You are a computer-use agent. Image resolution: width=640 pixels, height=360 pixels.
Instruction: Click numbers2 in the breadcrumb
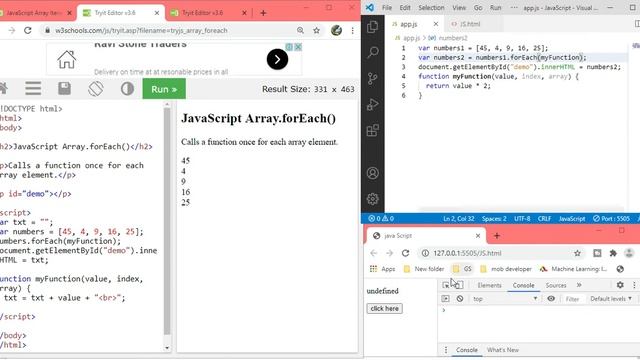tap(453, 38)
